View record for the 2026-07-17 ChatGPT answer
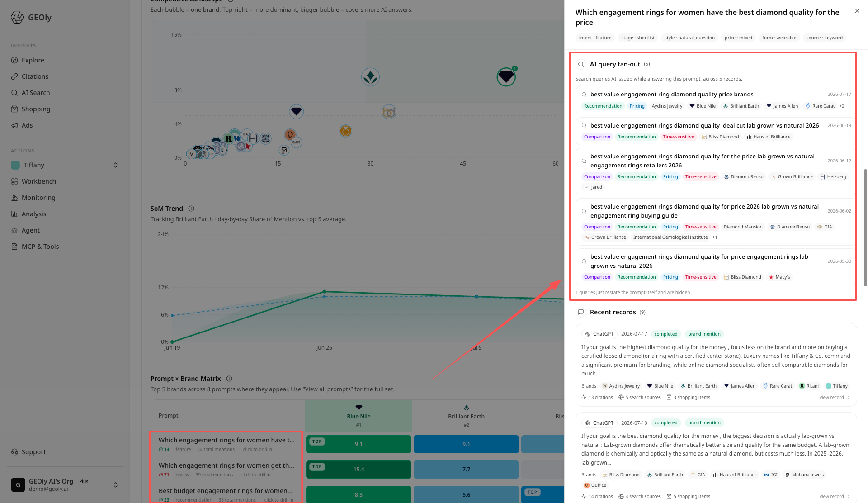The height and width of the screenshot is (503, 868). [835, 398]
